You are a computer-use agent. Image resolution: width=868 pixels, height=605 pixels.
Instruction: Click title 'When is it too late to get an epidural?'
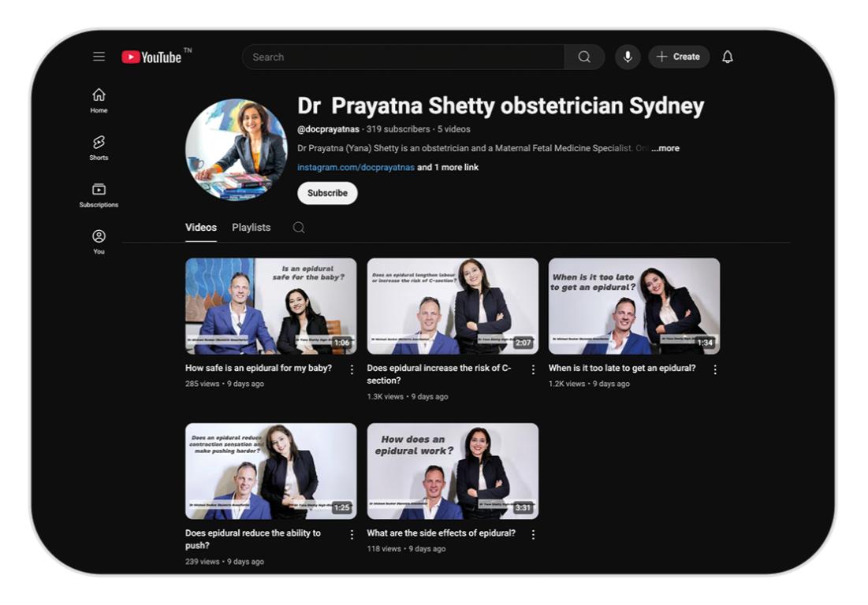tap(622, 368)
